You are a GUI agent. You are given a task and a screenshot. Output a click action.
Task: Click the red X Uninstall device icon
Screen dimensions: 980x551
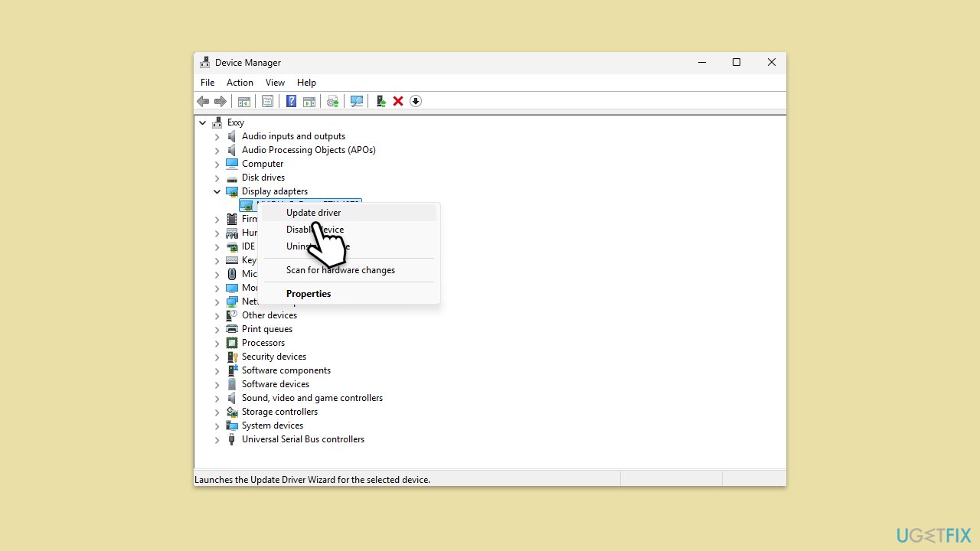point(398,101)
